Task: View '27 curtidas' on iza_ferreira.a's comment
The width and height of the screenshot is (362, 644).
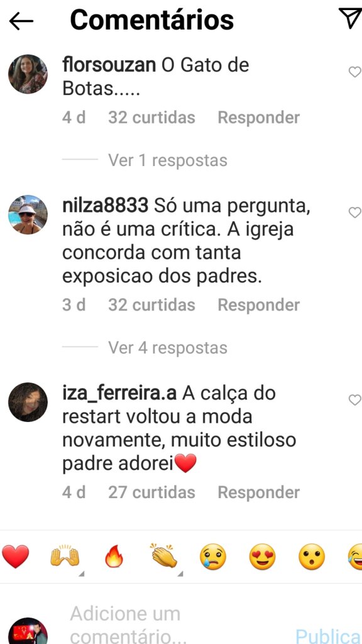Action: coord(151,492)
